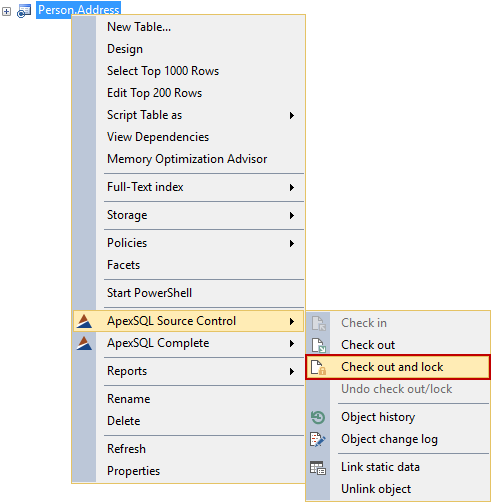
Task: Open Memory Optimization Advisor
Action: (x=188, y=159)
